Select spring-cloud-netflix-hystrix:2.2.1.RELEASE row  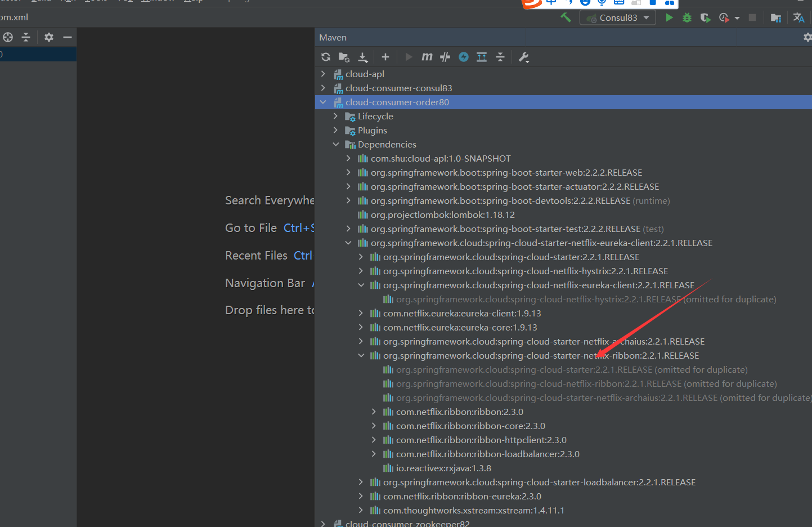[526, 271]
